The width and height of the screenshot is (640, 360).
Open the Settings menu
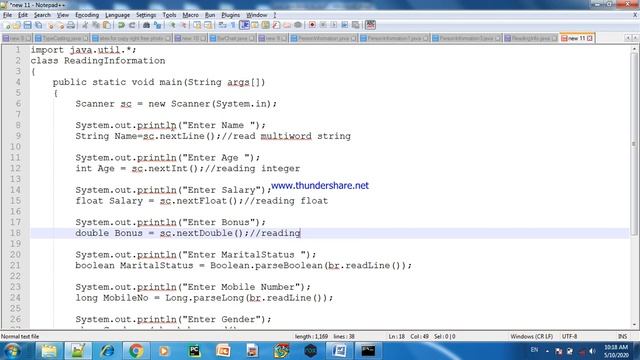(x=146, y=15)
